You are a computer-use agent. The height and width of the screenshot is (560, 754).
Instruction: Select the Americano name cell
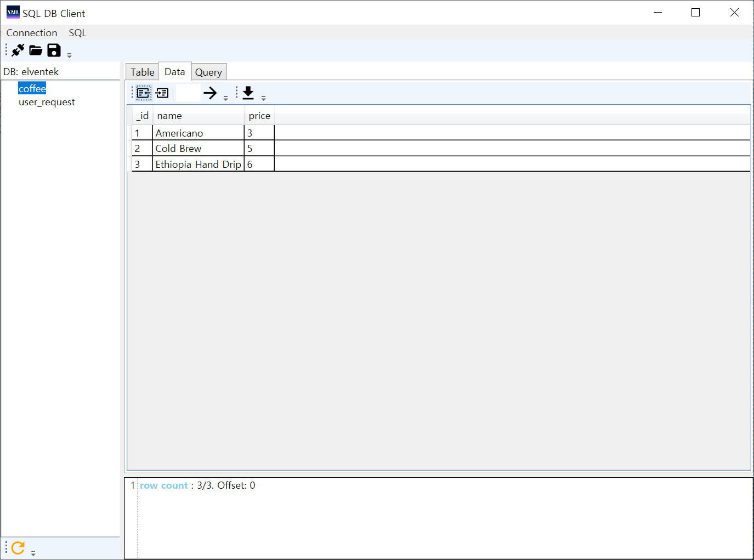(x=199, y=133)
